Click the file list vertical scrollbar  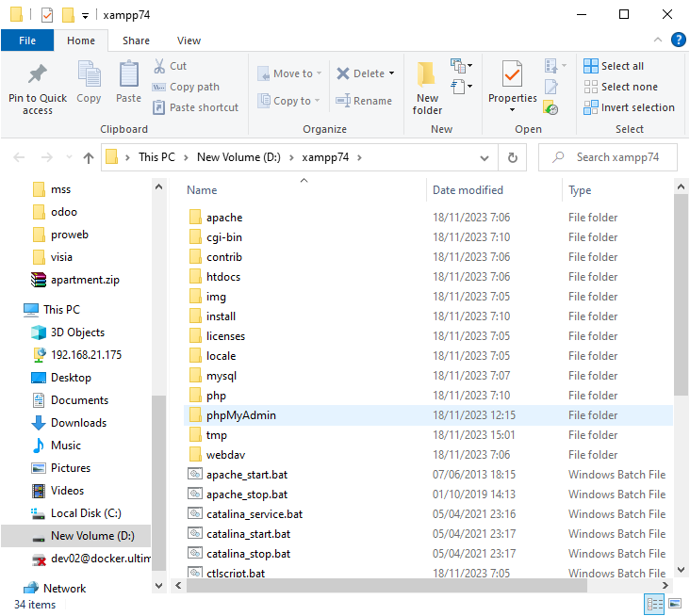tap(681, 296)
